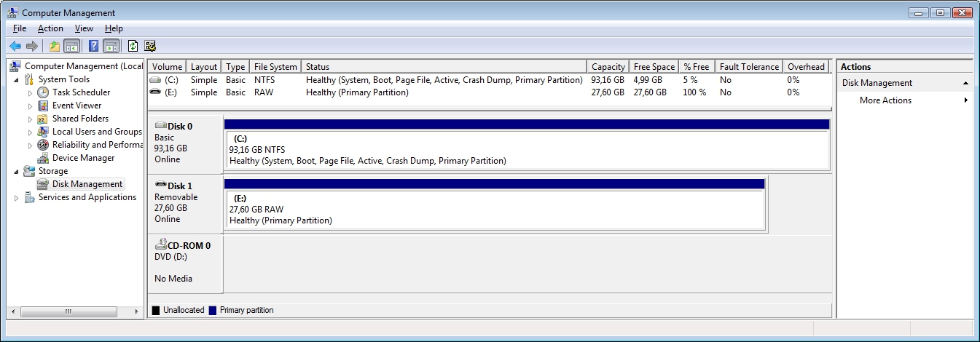Select the Computer Management (Local) root icon

click(16, 66)
